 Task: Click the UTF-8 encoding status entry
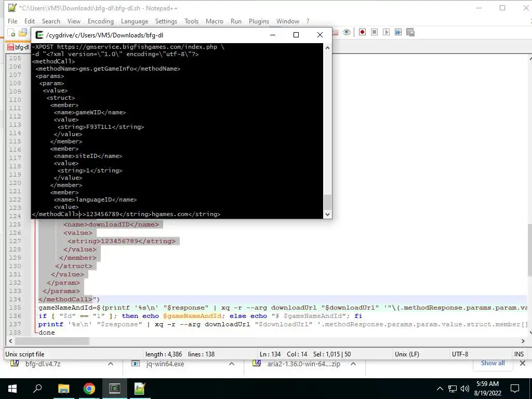pos(460,354)
